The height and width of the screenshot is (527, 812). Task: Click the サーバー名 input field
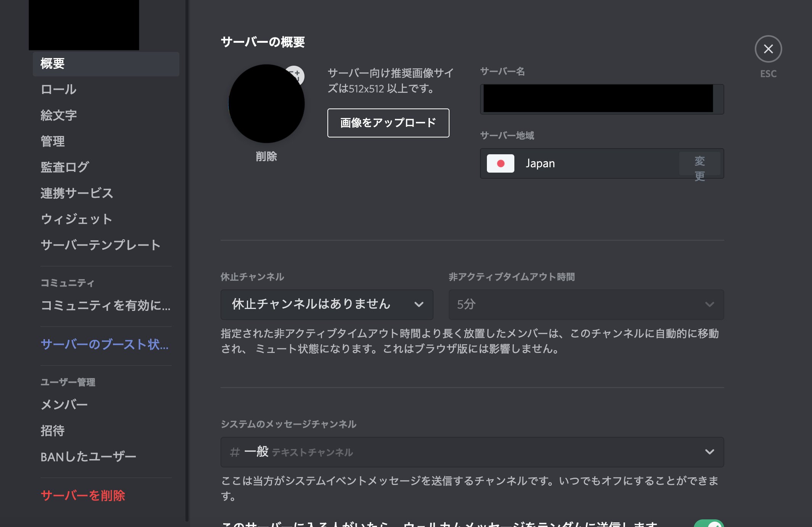coord(602,99)
